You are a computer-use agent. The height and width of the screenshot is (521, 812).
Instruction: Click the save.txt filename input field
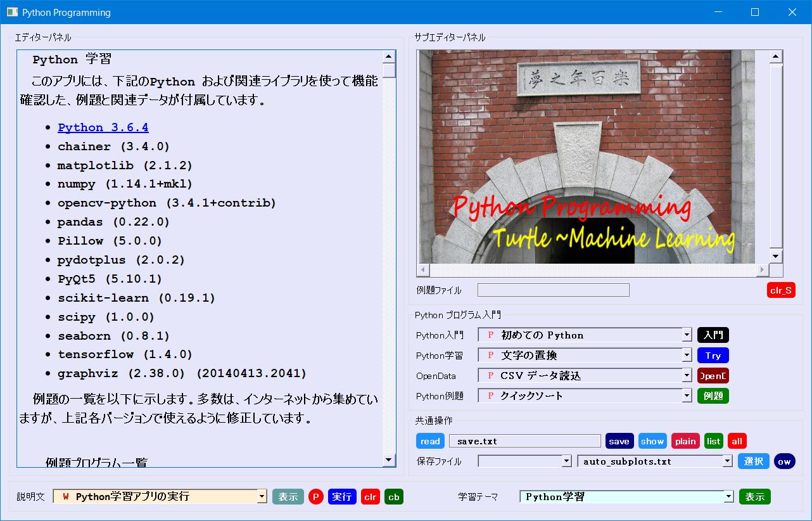pyautogui.click(x=525, y=441)
